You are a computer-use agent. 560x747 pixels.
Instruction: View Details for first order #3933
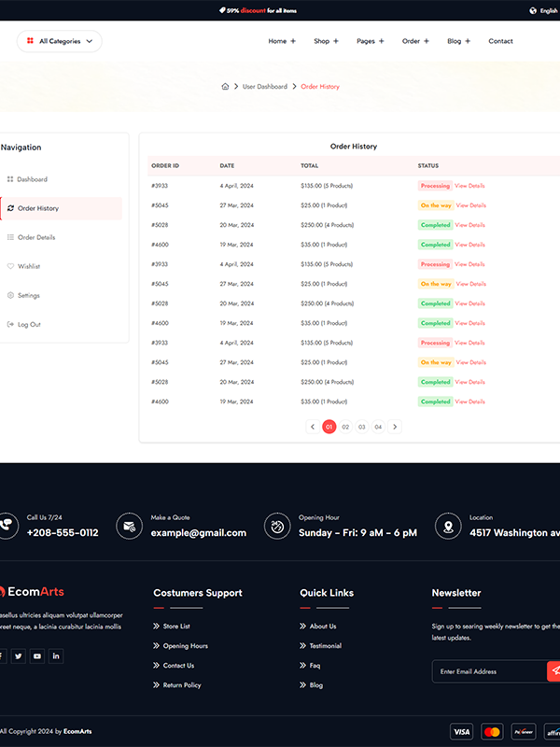point(469,186)
